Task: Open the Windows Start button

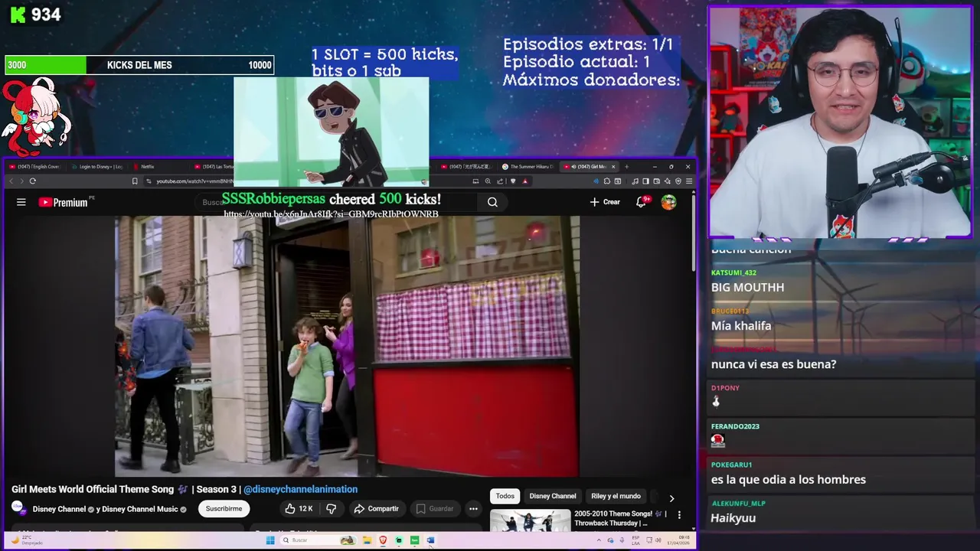Action: pyautogui.click(x=269, y=540)
